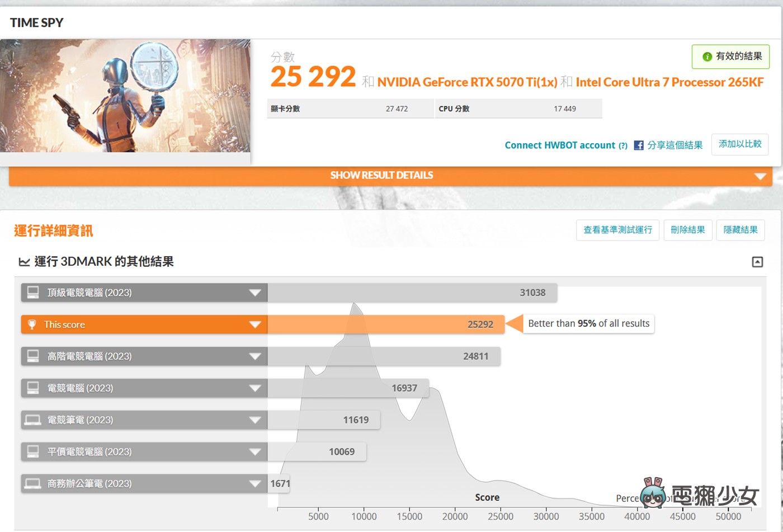Expand the 電競筆電 (2023) dropdown arrow

pos(255,420)
